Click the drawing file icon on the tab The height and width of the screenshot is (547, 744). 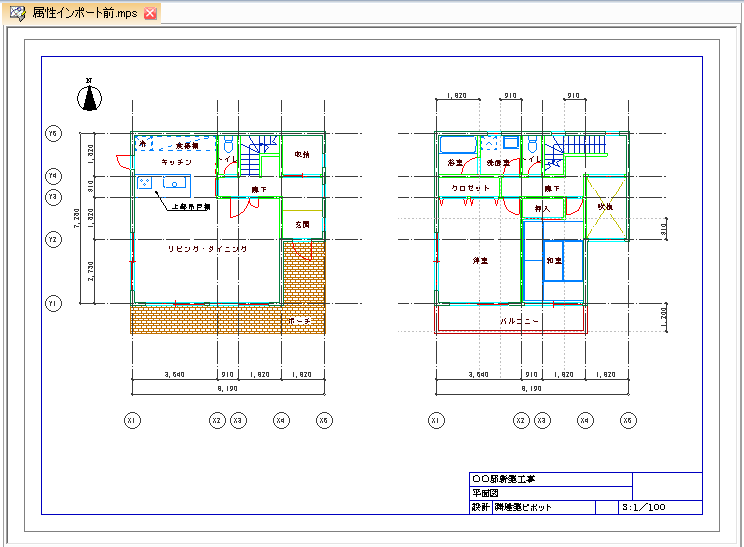18,13
